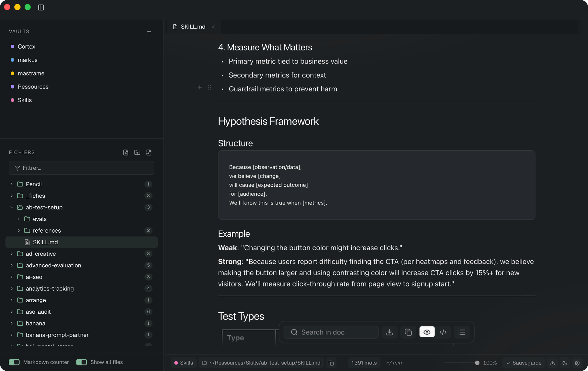588x371 pixels.
Task: Expand the ai-seo folder
Action: coord(12,277)
